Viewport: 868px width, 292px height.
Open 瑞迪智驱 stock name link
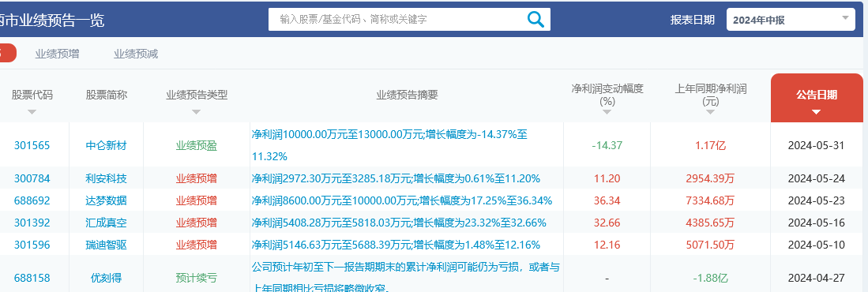pos(107,245)
